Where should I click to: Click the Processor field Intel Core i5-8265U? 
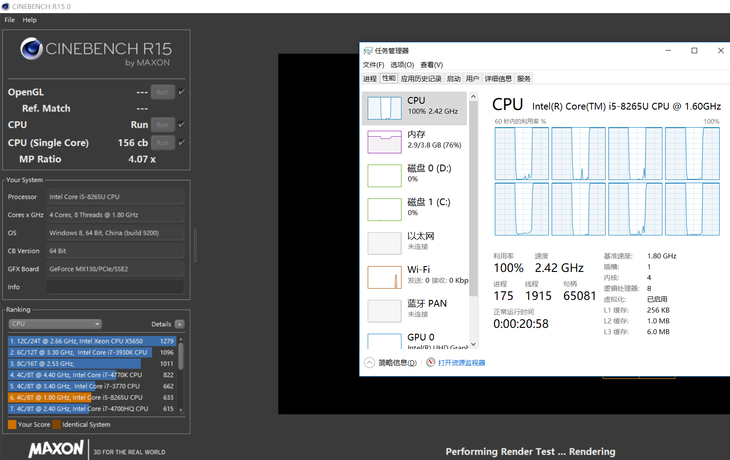click(x=115, y=197)
